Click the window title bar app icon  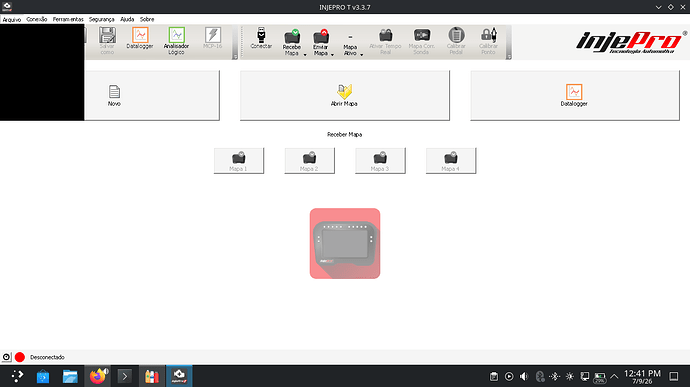pyautogui.click(x=7, y=7)
